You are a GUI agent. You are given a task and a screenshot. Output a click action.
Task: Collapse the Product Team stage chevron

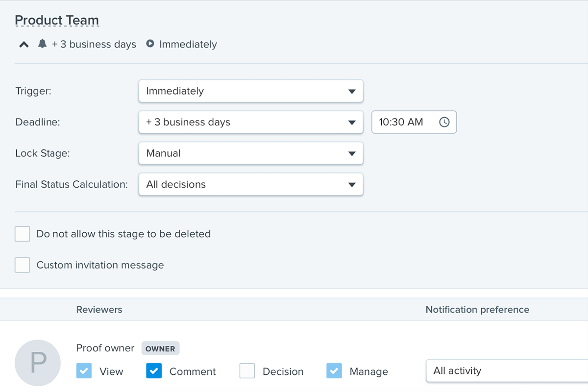24,45
